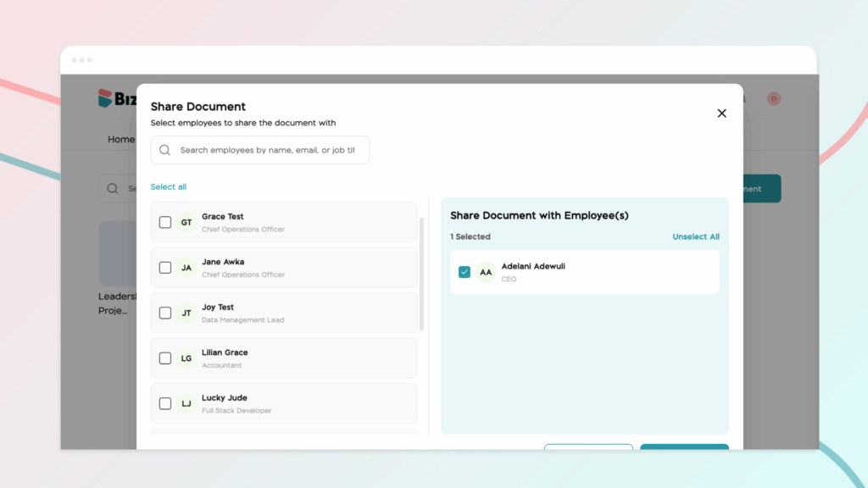Click the LJ avatar for Lucky Jude
The width and height of the screenshot is (868, 488).
[186, 404]
